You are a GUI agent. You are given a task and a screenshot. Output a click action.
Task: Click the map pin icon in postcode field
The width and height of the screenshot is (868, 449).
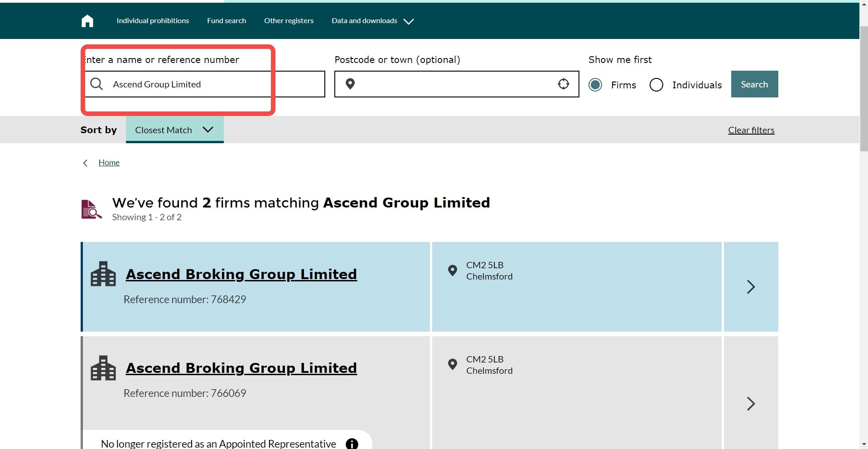[350, 84]
